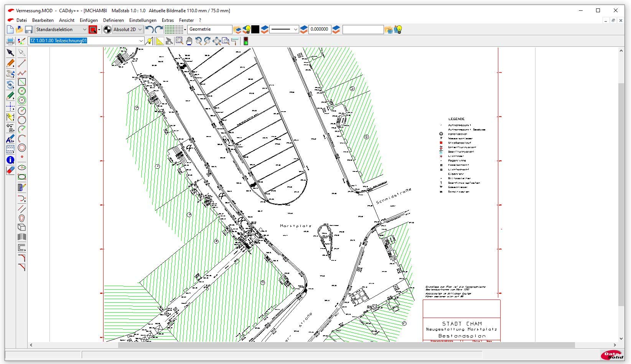The image size is (631, 364).
Task: Open the Fenster menu
Action: coord(186,20)
